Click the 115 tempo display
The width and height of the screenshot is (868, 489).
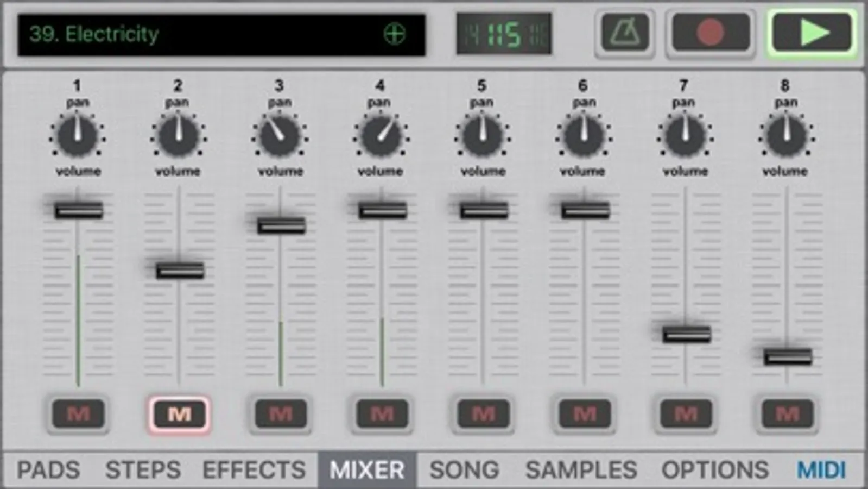point(504,35)
